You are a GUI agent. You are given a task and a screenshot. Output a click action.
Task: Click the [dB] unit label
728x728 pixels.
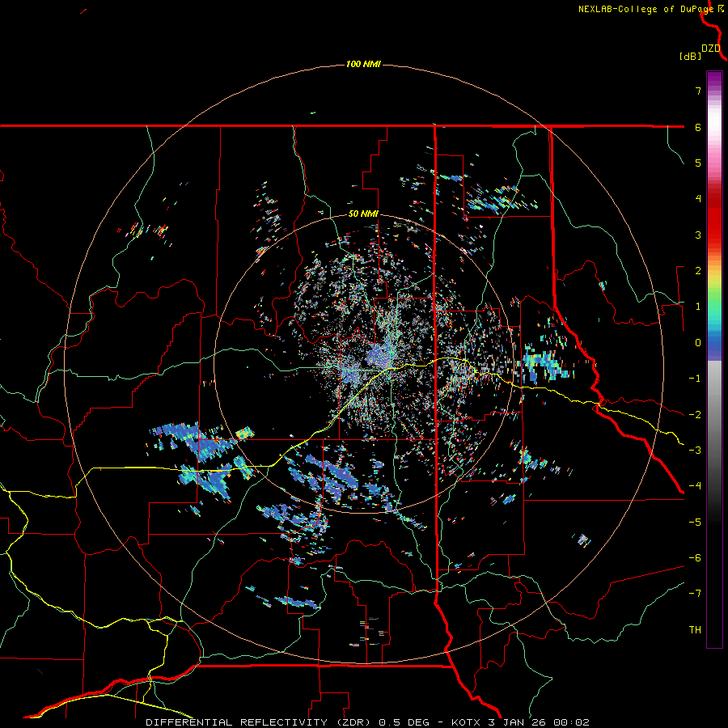click(690, 56)
